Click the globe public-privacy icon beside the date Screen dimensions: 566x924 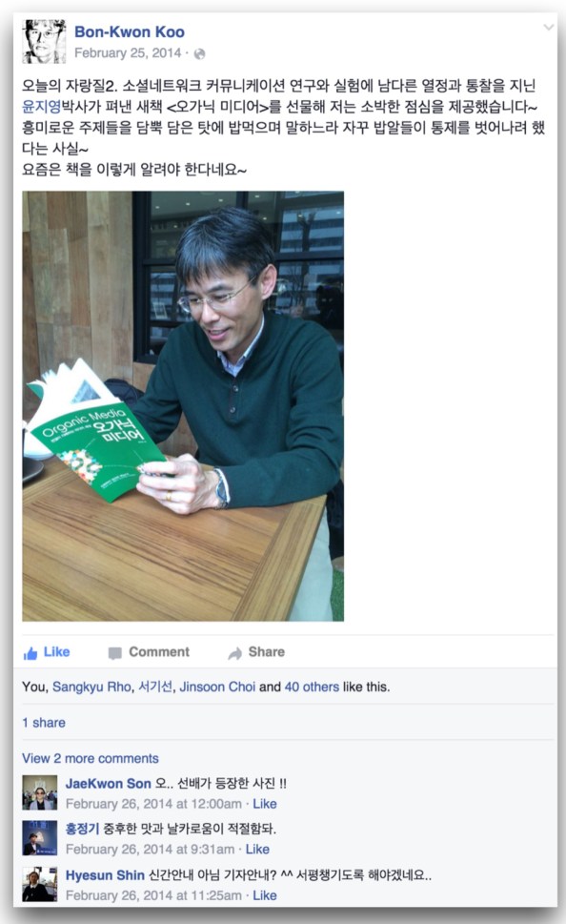coord(200,53)
